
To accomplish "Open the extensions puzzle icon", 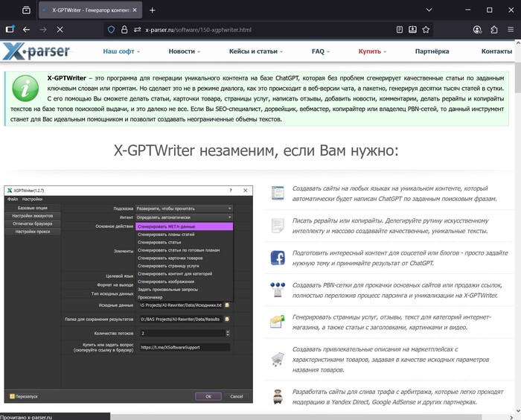I will (494, 30).
